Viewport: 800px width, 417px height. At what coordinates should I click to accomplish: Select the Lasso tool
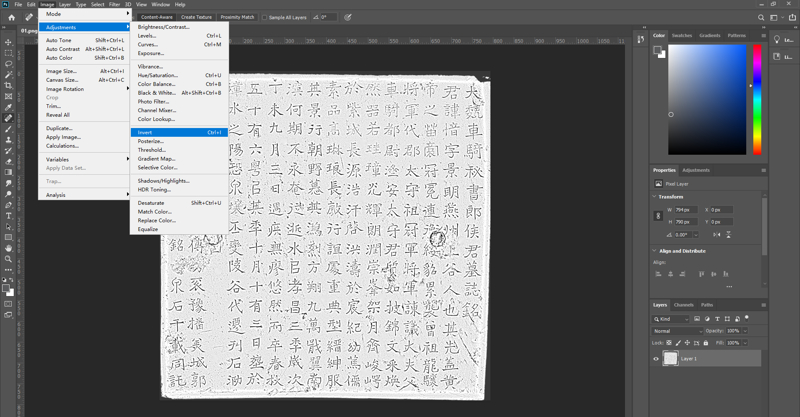point(8,64)
